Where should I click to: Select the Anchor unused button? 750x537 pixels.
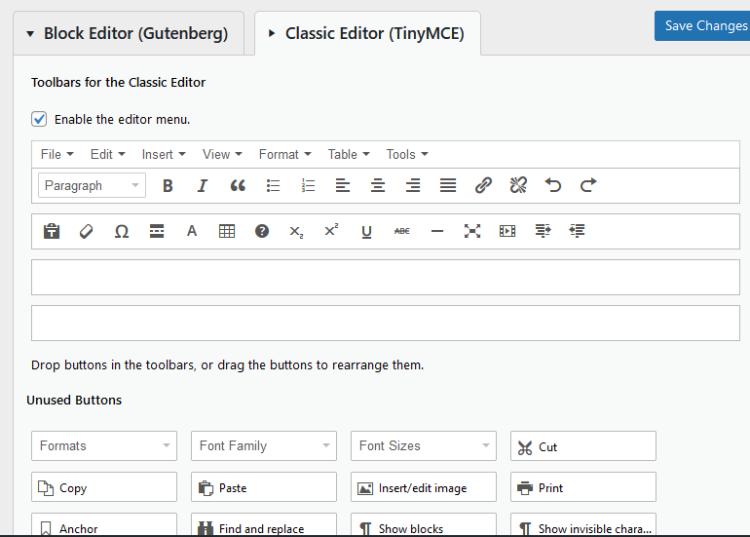[x=104, y=525]
